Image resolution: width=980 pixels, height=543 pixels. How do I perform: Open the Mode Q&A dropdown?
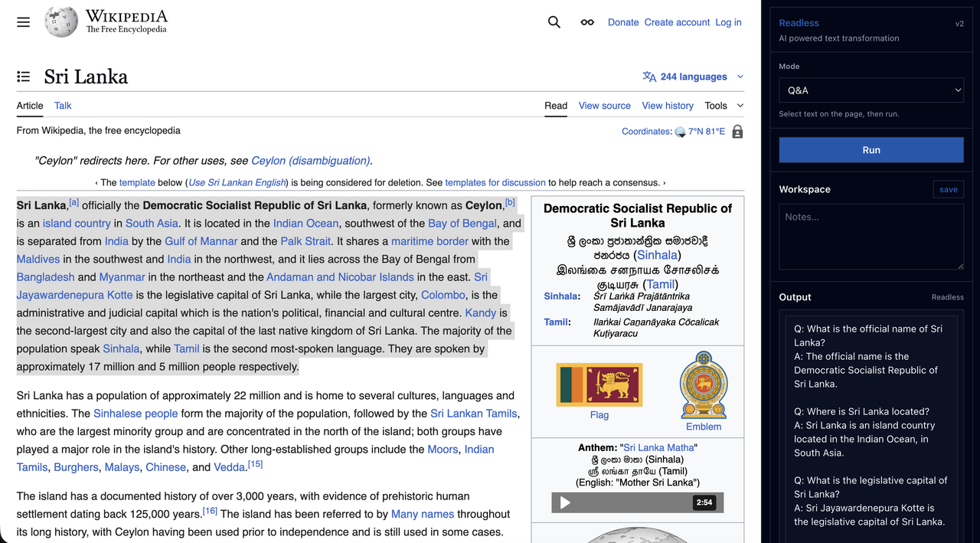871,90
